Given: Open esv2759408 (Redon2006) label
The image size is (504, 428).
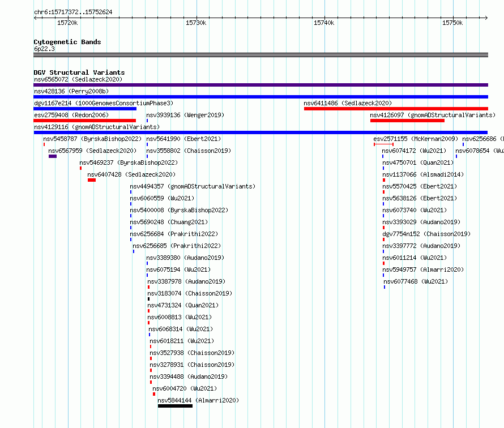Looking at the screenshot, I should click(x=71, y=115).
